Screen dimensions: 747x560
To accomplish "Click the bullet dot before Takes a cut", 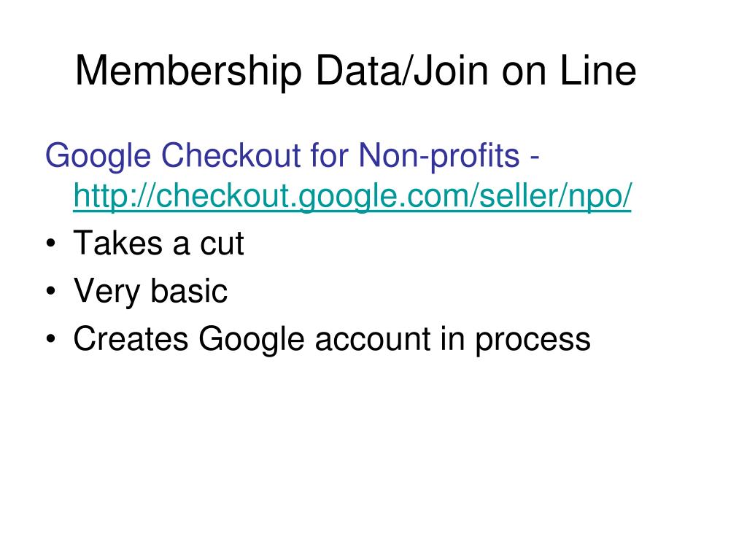I will [x=51, y=244].
